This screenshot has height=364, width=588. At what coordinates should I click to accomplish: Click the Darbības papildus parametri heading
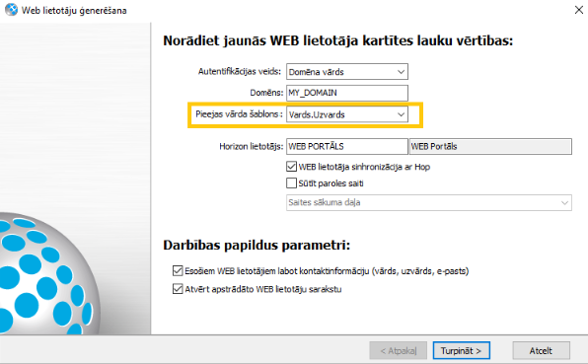(x=257, y=246)
